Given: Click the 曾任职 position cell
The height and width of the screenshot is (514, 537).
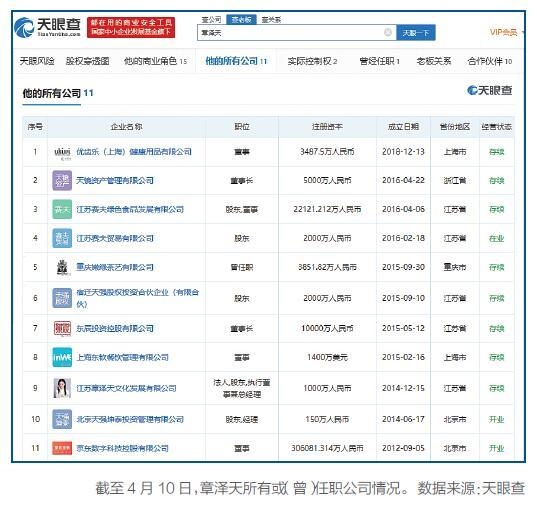Looking at the screenshot, I should tap(242, 267).
